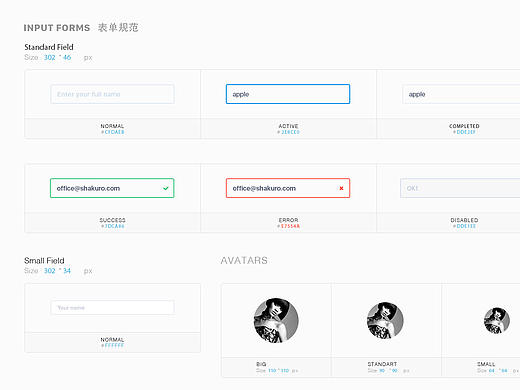This screenshot has width=520, height=390.
Task: Click the hex code under SUCCESS
Action: click(113, 226)
